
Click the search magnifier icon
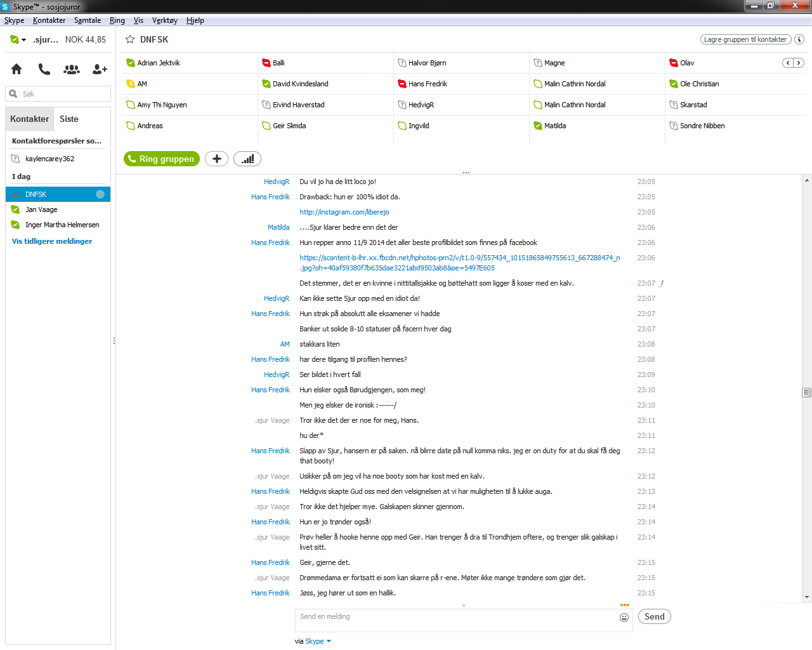click(13, 94)
